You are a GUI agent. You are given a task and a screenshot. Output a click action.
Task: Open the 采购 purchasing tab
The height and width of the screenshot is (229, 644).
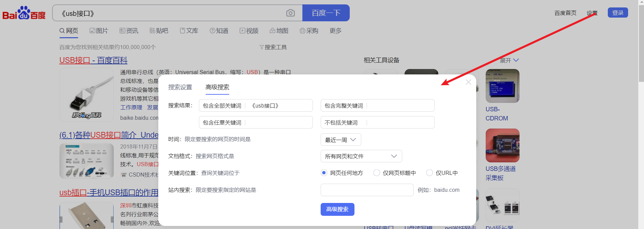click(309, 31)
